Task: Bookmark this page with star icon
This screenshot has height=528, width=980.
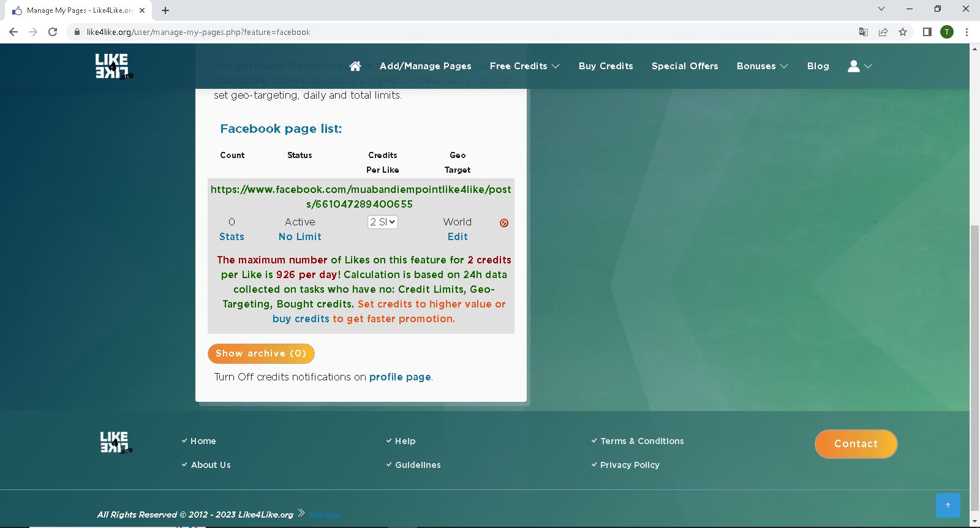Action: [903, 32]
